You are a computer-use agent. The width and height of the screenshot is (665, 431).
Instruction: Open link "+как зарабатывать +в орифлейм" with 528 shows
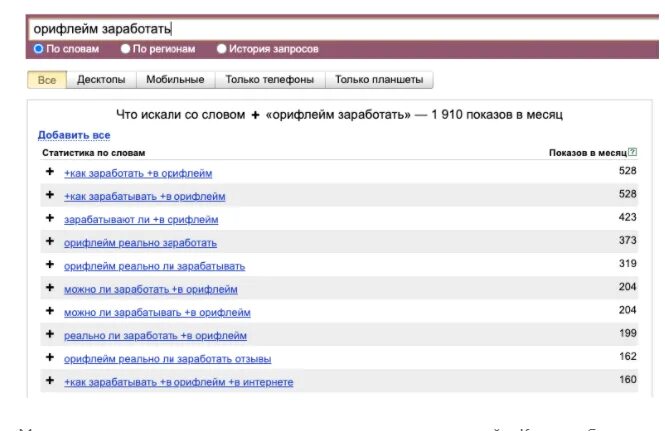pyautogui.click(x=145, y=196)
